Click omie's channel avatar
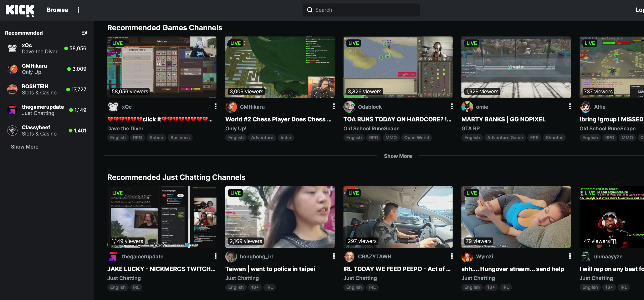This screenshot has height=300, width=644. [467, 107]
